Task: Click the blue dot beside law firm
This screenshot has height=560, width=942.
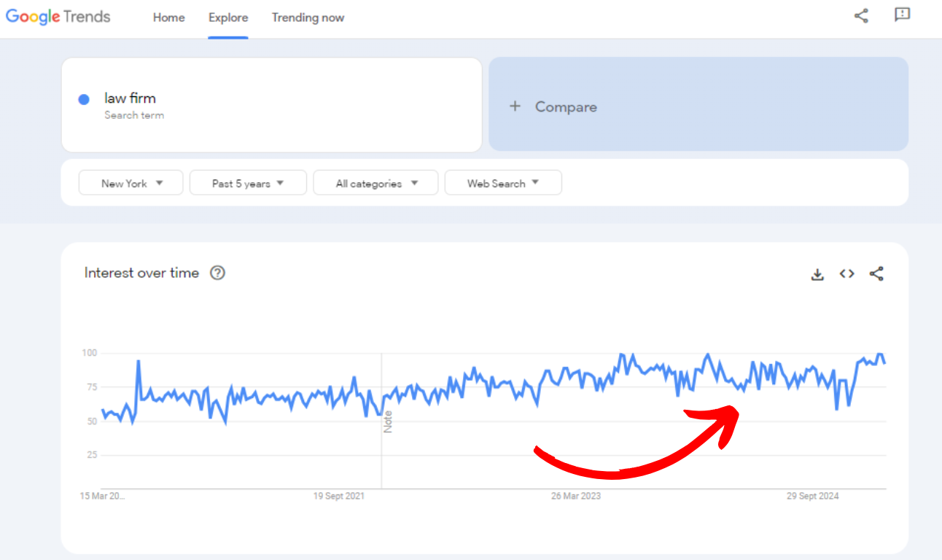Action: (x=84, y=100)
